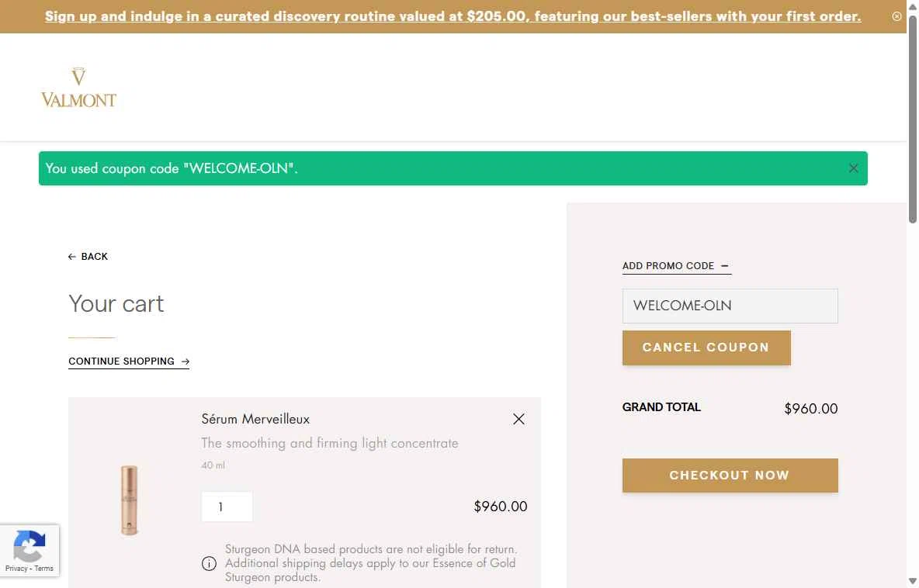Go to the Valmont logo homepage
This screenshot has width=919, height=588.
tap(78, 87)
